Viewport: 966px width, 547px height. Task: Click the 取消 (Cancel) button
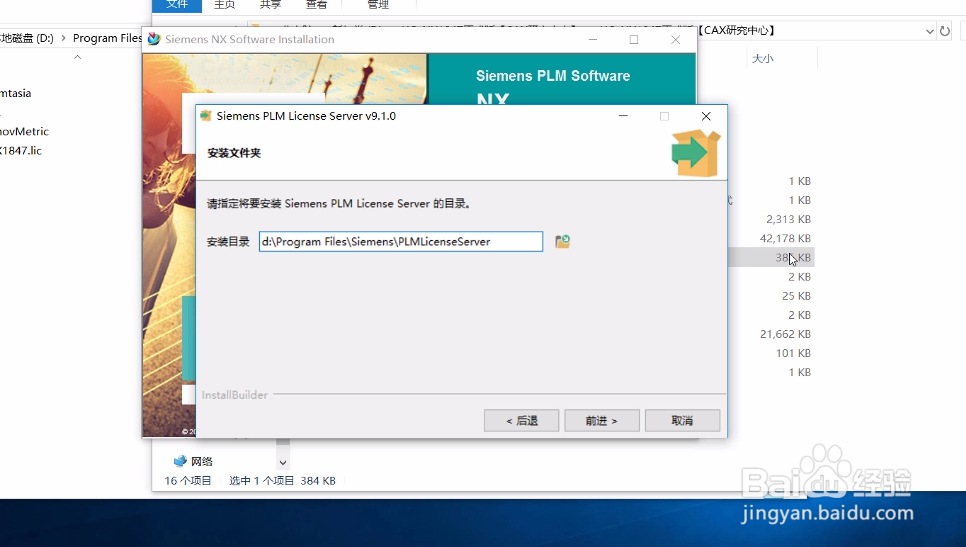click(x=682, y=421)
